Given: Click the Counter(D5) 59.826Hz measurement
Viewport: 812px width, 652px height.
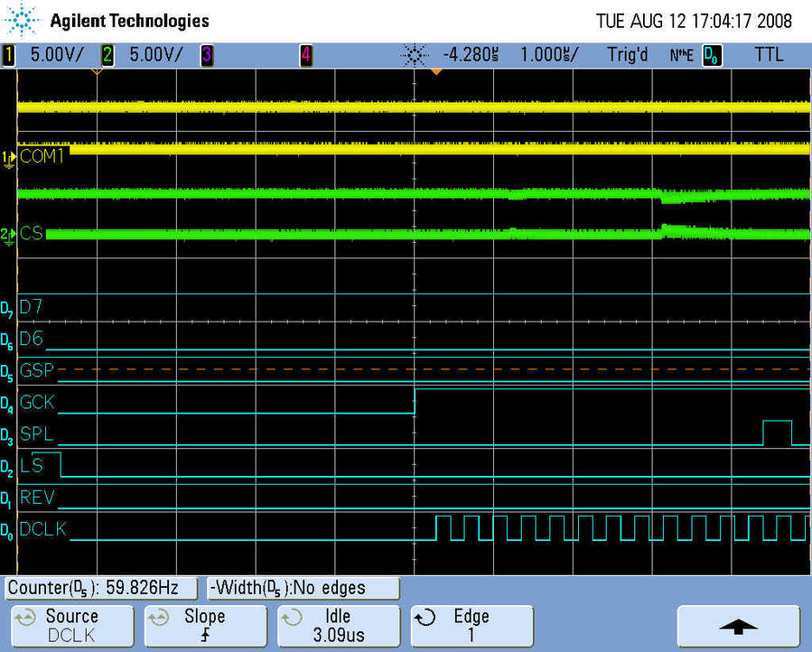Looking at the screenshot, I should coord(102,588).
